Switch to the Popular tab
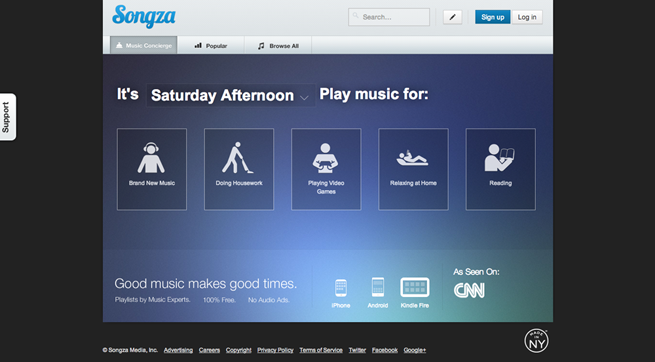Viewport: 655px width, 362px height. tap(211, 46)
